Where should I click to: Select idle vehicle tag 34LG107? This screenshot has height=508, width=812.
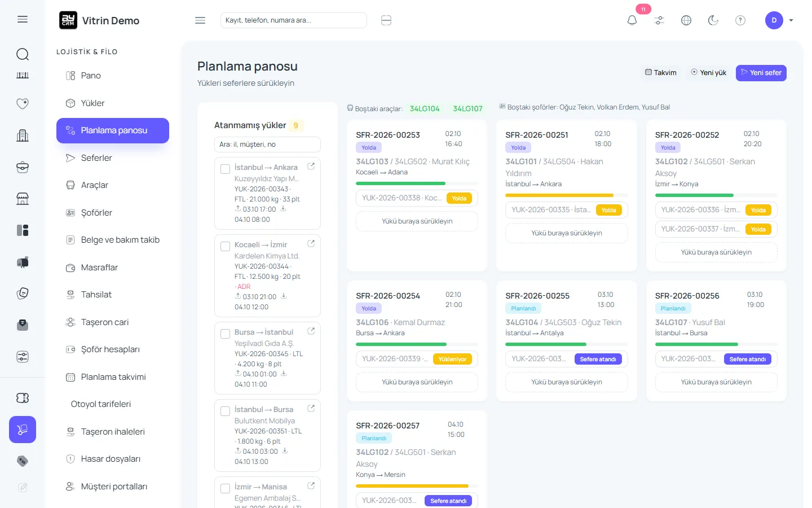(467, 108)
